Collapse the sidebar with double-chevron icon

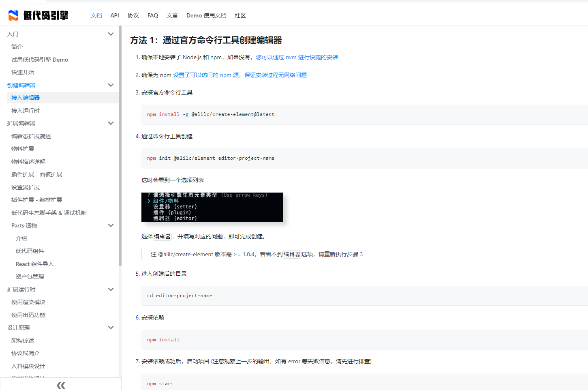click(x=61, y=385)
